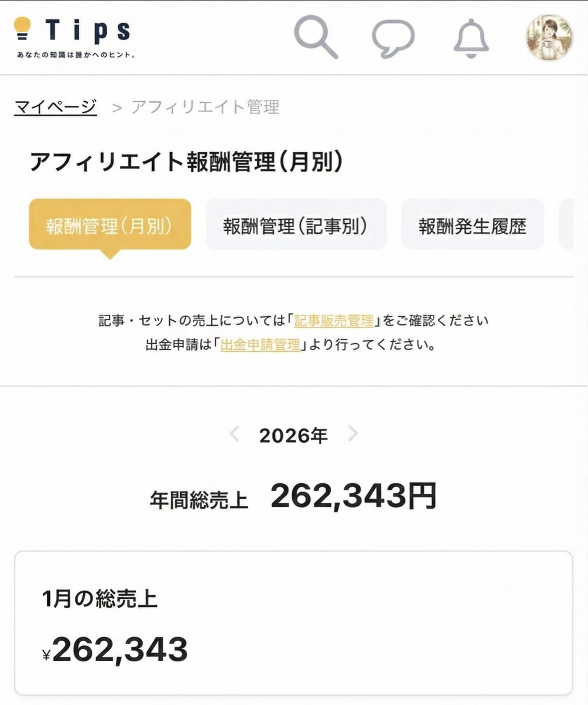Open search with the magnifying glass
The height and width of the screenshot is (705, 588).
point(316,37)
